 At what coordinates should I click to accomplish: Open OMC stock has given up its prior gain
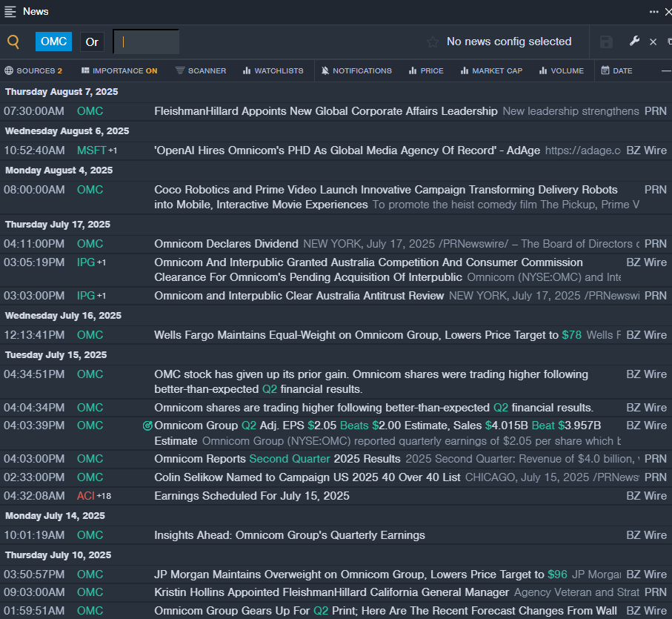click(x=371, y=382)
